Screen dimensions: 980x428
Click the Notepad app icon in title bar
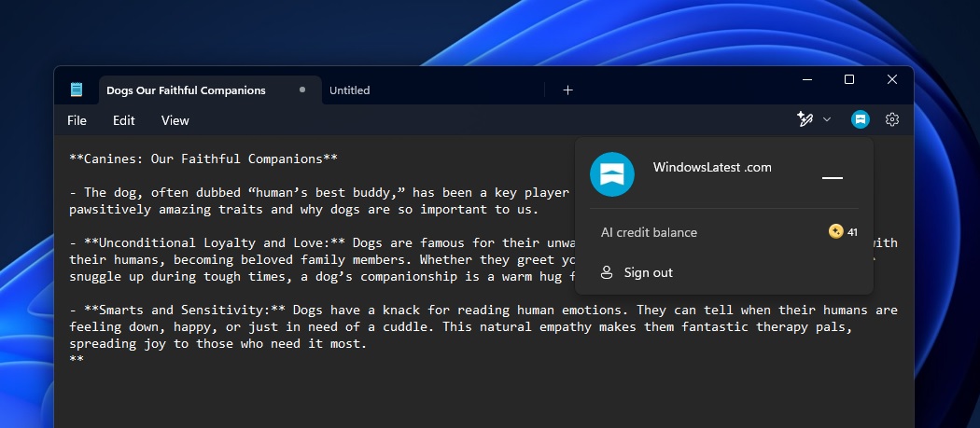click(x=77, y=90)
